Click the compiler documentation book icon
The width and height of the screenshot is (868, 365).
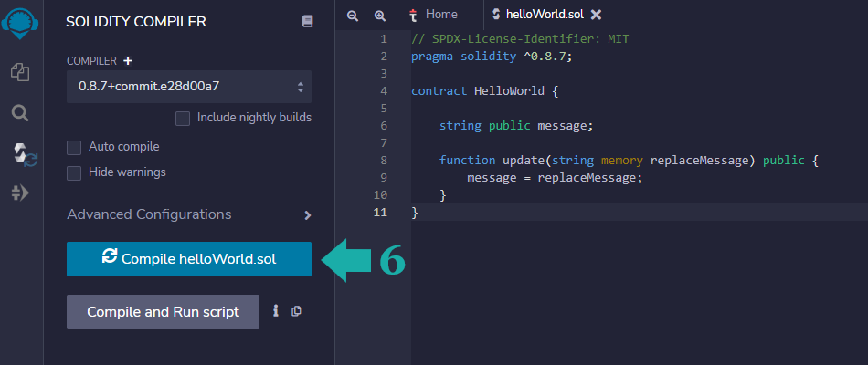pyautogui.click(x=308, y=21)
